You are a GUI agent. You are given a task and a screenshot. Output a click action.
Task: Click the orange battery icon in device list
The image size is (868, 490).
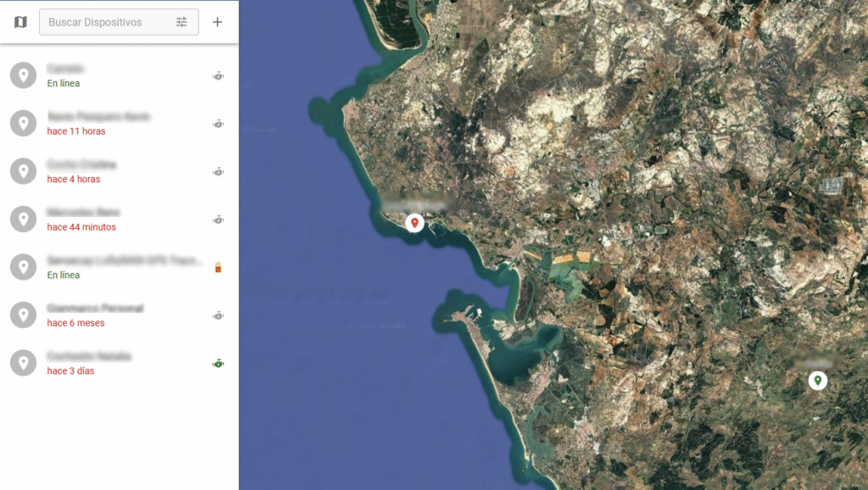218,268
